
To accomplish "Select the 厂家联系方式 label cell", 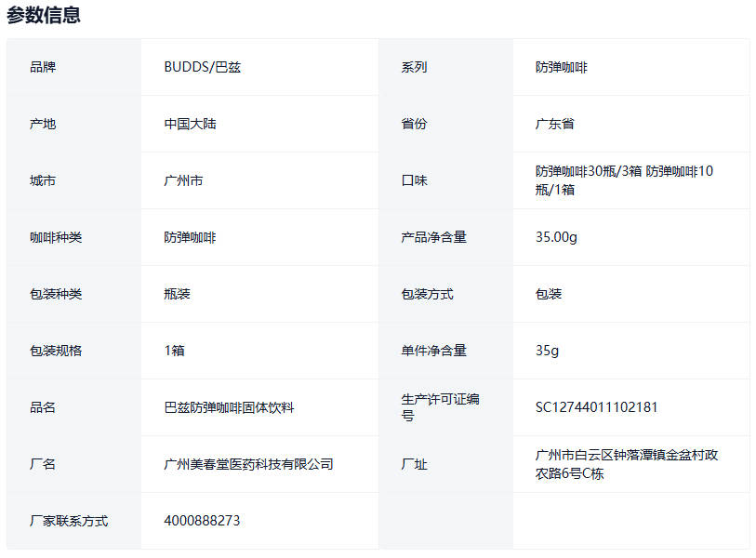I will point(73,521).
